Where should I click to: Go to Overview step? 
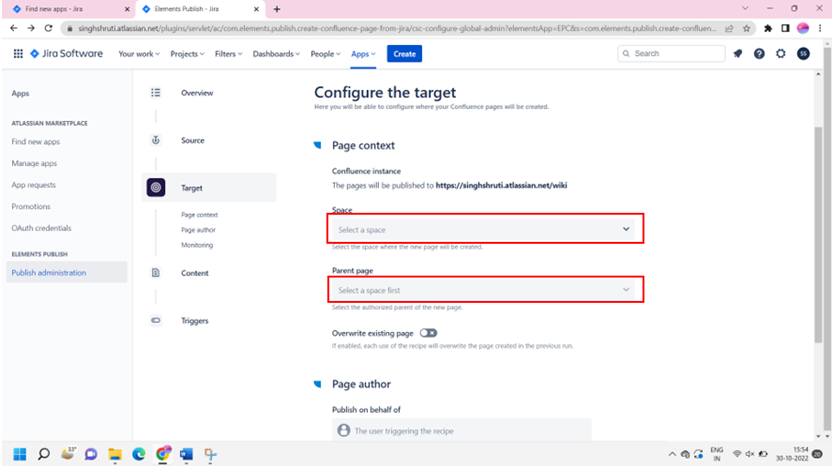pos(197,92)
